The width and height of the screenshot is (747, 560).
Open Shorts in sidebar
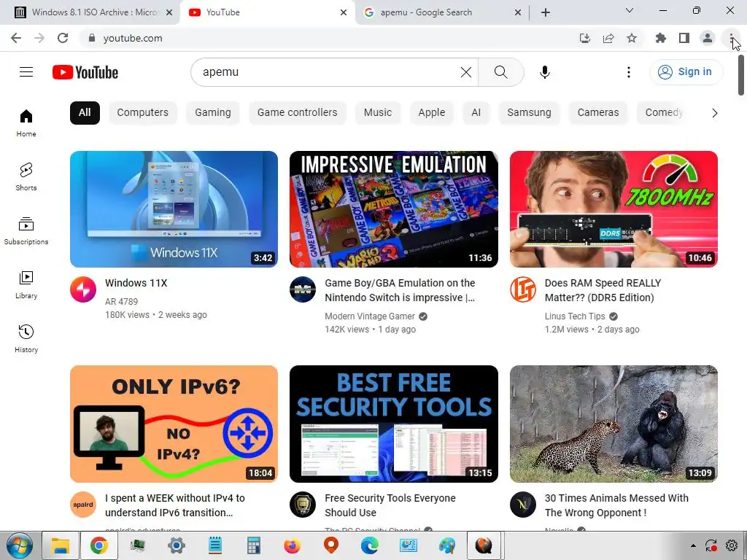(26, 176)
